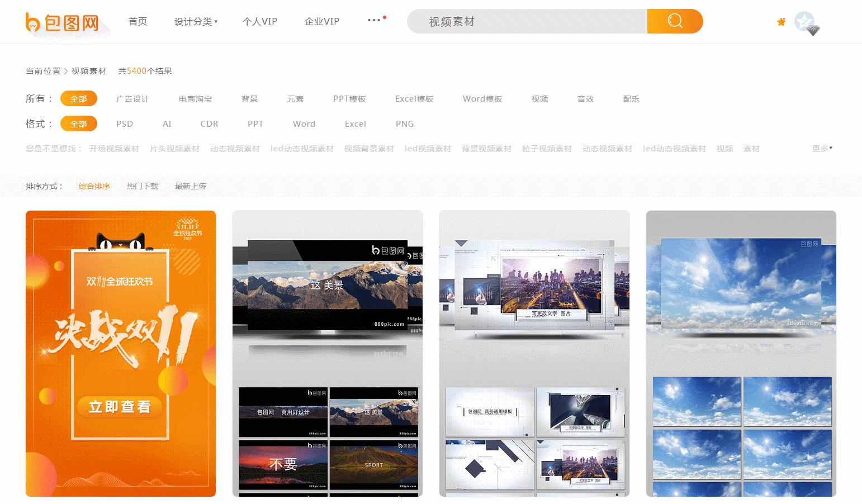862x504 pixels.
Task: Open the star favorites icon
Action: 782,22
